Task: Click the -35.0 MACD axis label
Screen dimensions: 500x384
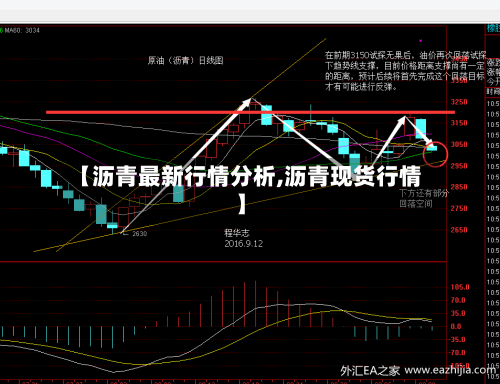Action: tap(458, 340)
